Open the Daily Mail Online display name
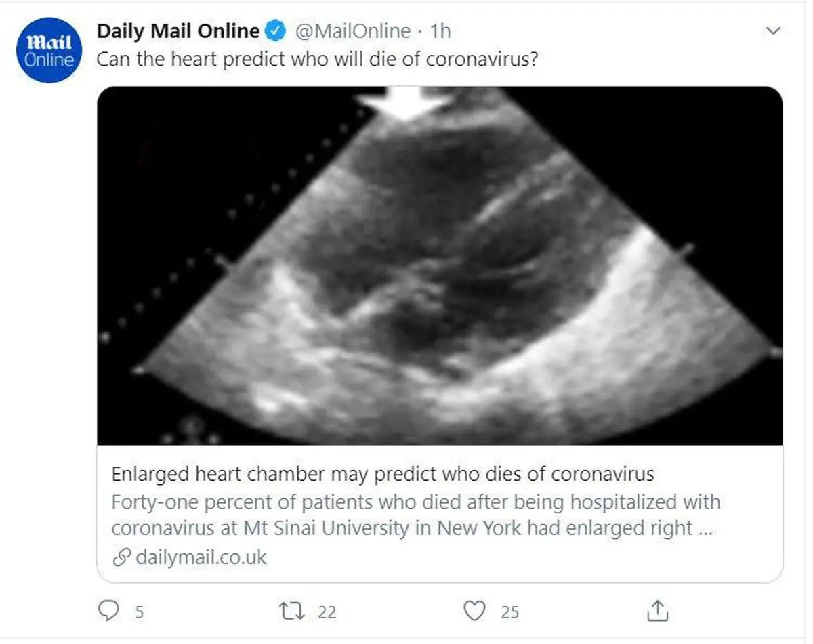 point(178,31)
